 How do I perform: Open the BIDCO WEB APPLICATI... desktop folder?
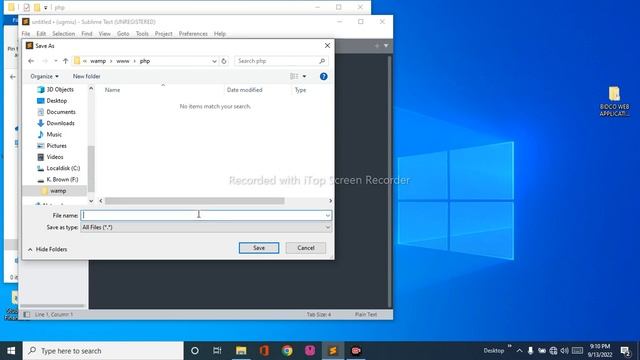click(614, 101)
